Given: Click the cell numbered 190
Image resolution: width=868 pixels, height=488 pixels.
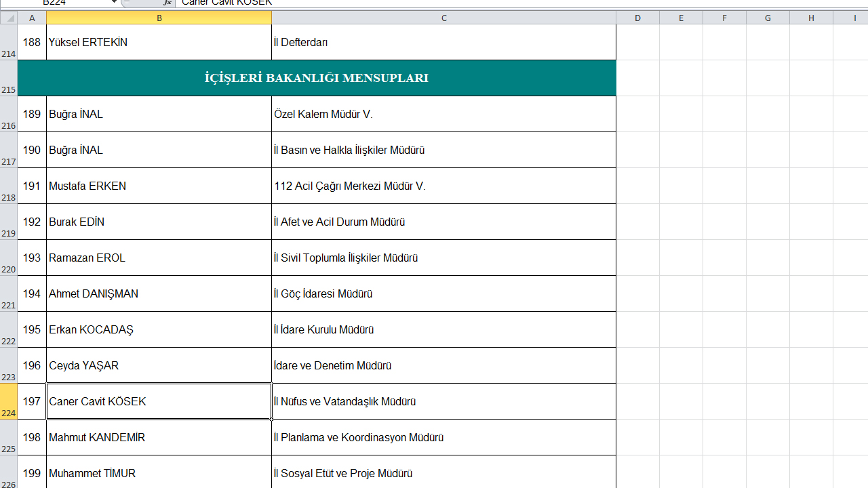Looking at the screenshot, I should point(32,150).
